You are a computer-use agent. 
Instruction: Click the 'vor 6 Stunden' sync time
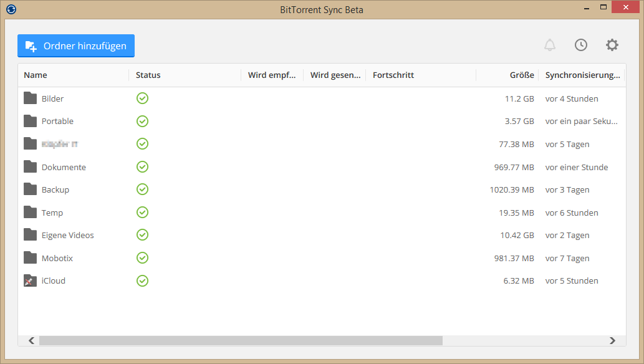[x=572, y=213]
